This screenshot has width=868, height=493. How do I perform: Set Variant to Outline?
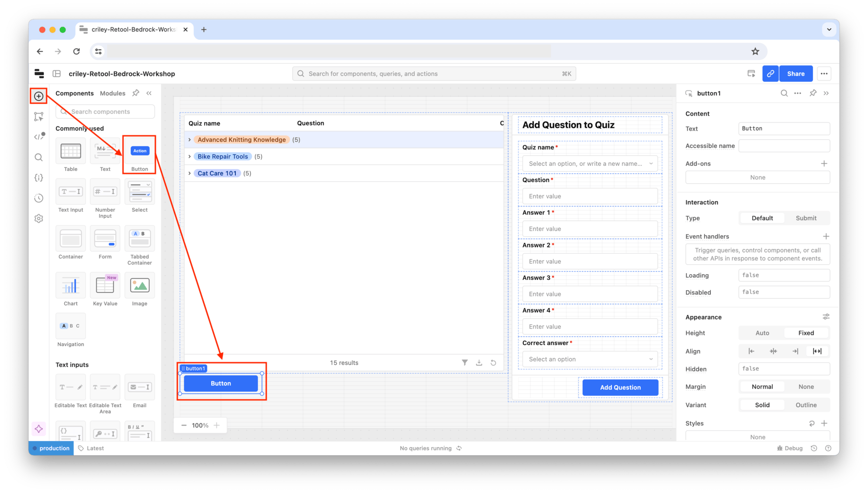coord(806,405)
